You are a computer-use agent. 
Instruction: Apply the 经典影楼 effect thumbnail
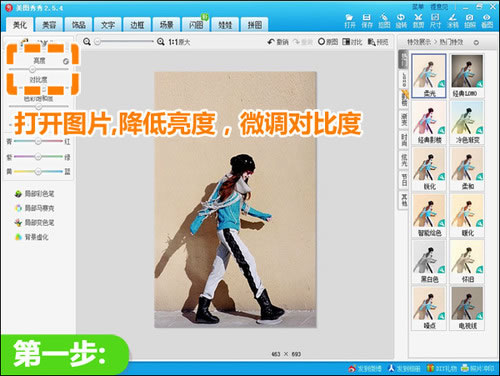[429, 122]
